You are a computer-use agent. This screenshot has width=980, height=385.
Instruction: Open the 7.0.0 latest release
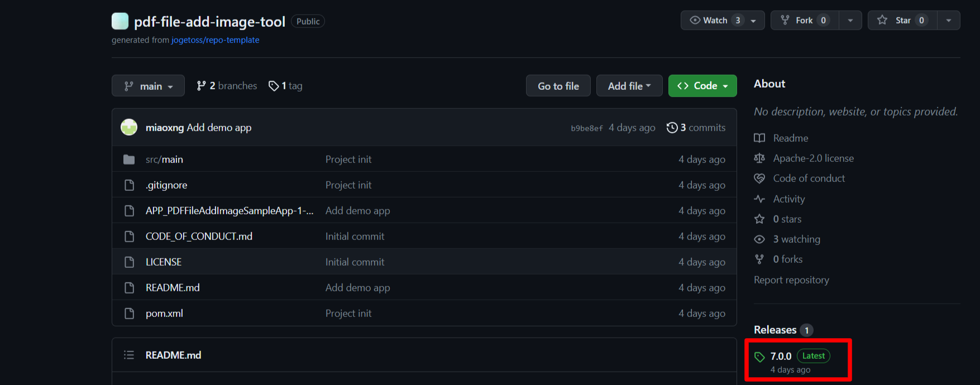tap(781, 356)
